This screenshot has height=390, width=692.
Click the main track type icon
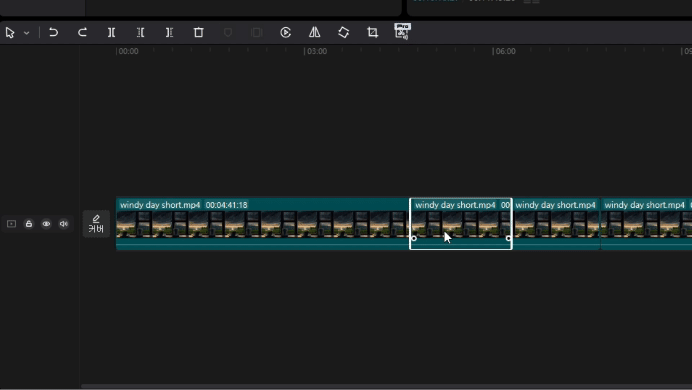pos(11,224)
